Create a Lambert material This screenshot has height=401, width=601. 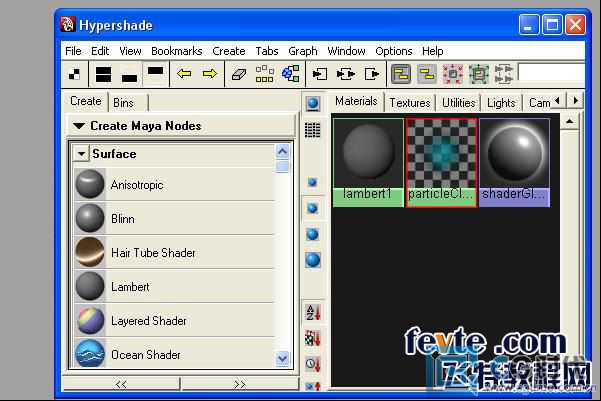click(174, 287)
